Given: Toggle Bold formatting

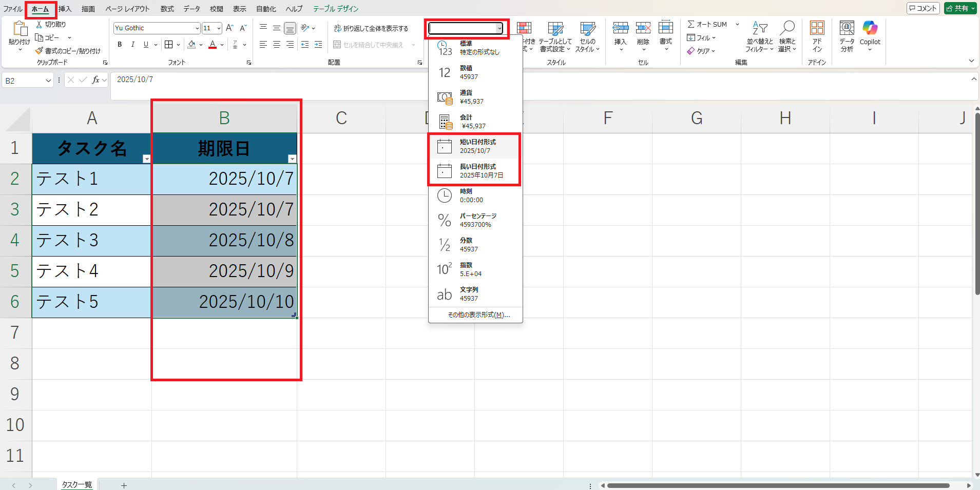Looking at the screenshot, I should [x=120, y=45].
